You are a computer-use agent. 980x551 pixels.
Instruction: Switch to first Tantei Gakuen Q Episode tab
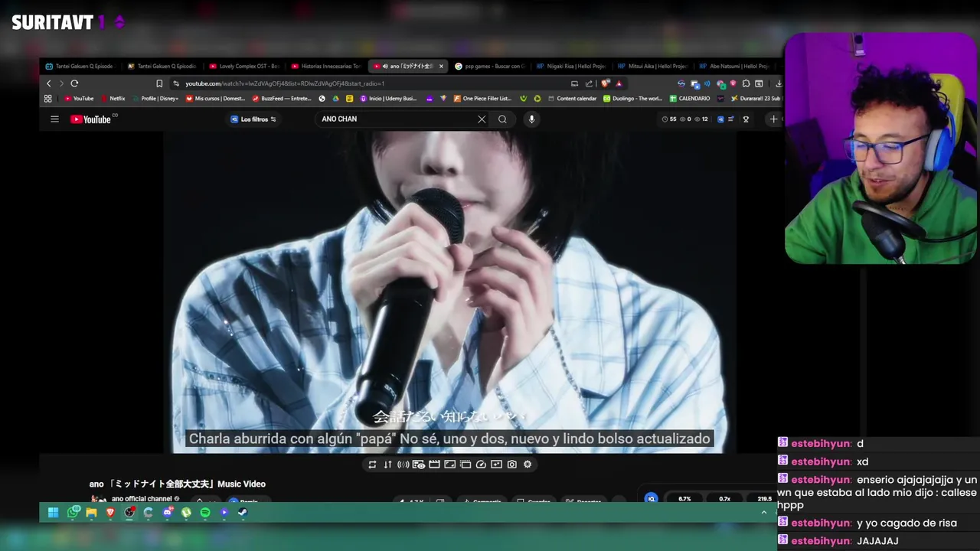point(79,67)
